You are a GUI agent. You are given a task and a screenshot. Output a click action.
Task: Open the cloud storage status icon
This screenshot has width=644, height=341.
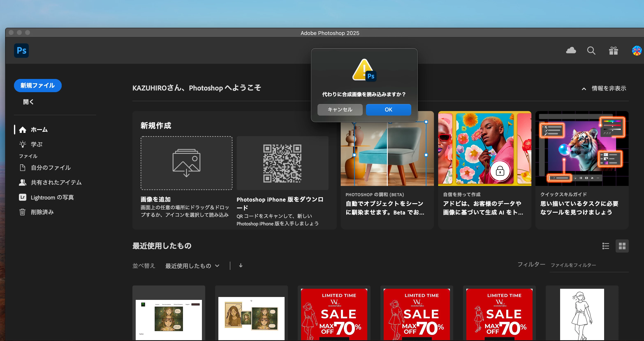[571, 51]
